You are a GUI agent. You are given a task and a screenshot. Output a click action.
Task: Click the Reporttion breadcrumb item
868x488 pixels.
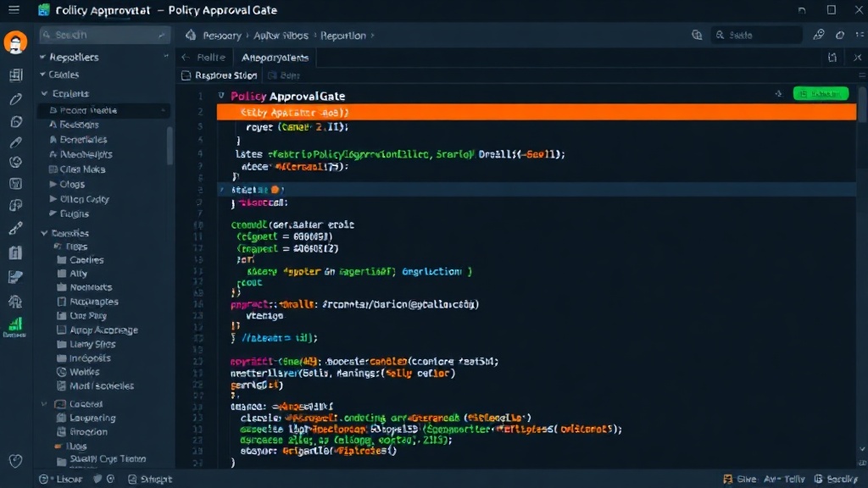343,36
